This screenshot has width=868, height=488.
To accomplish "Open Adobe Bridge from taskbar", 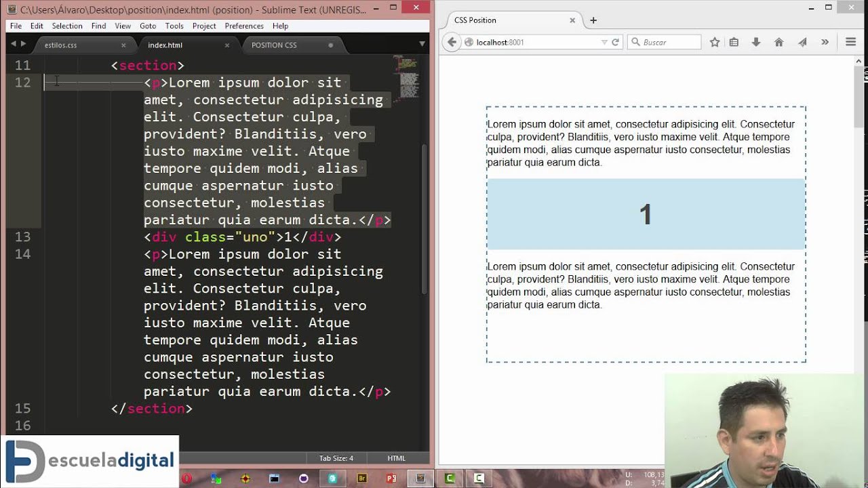I will pyautogui.click(x=362, y=479).
